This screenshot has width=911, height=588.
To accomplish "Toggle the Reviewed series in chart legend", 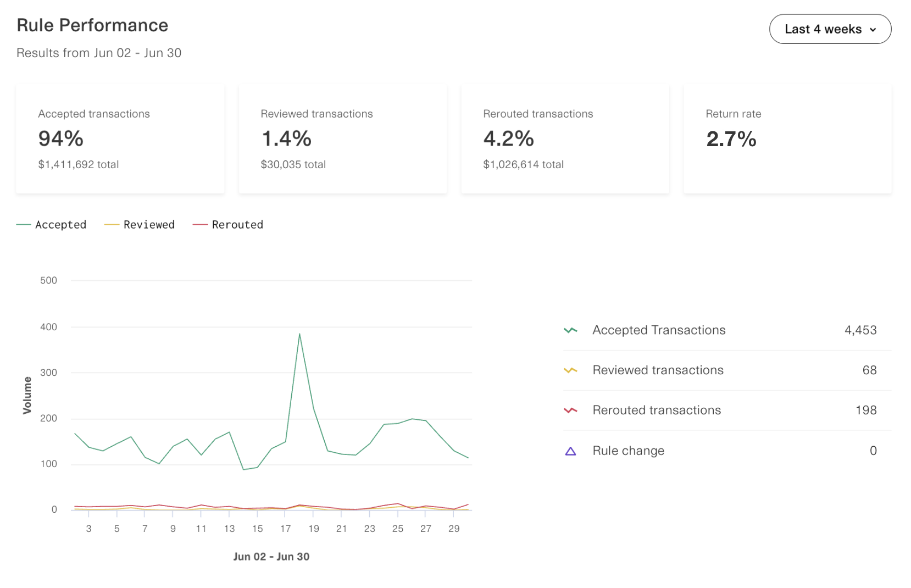I will pos(140,225).
